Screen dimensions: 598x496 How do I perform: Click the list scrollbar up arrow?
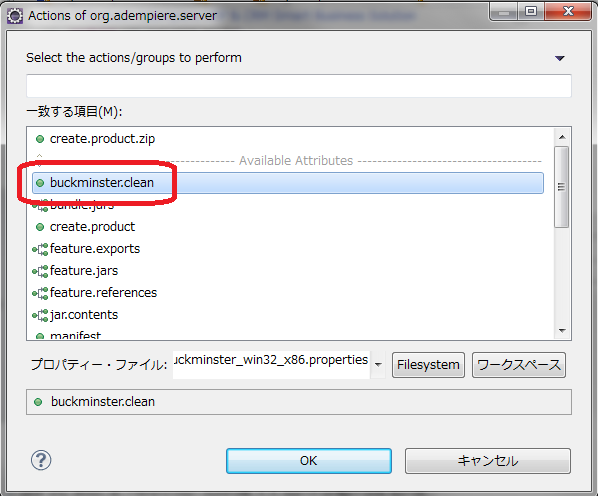(x=562, y=137)
